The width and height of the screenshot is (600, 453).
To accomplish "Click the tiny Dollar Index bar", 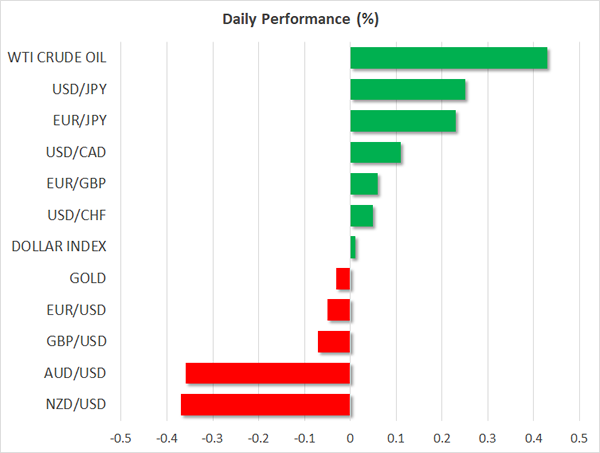I will [x=353, y=247].
